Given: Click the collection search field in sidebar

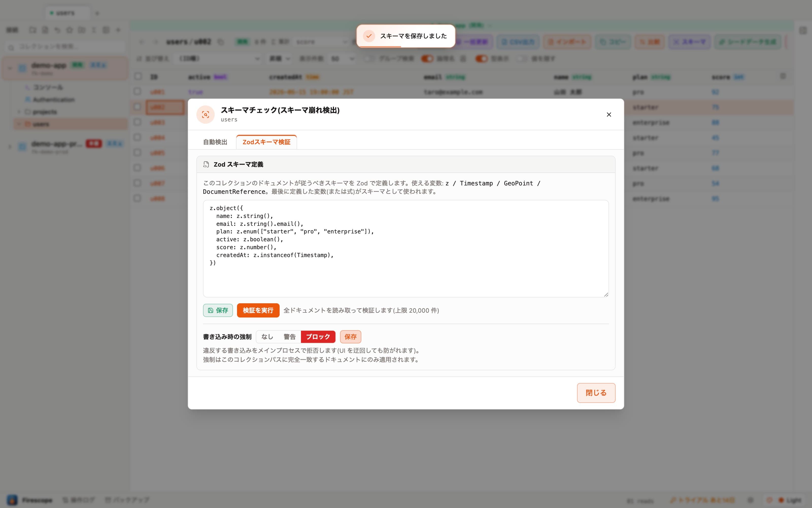Looking at the screenshot, I should (x=65, y=47).
